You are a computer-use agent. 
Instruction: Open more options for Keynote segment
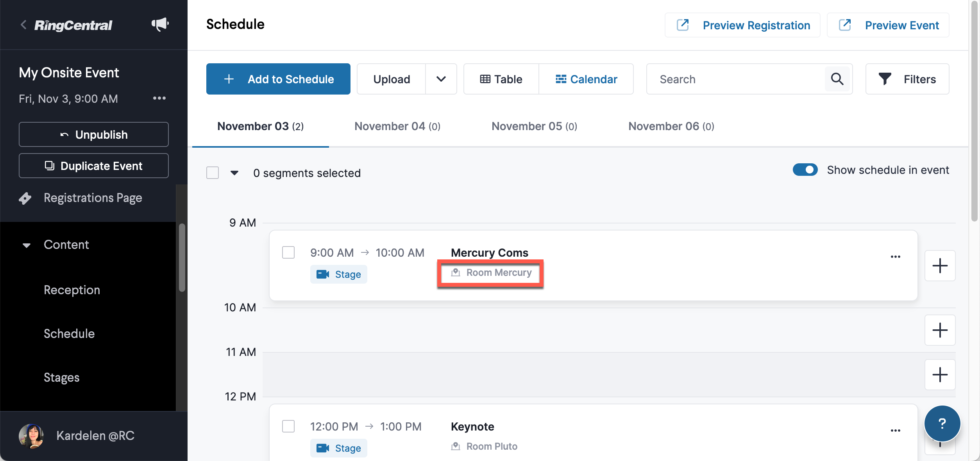(895, 431)
